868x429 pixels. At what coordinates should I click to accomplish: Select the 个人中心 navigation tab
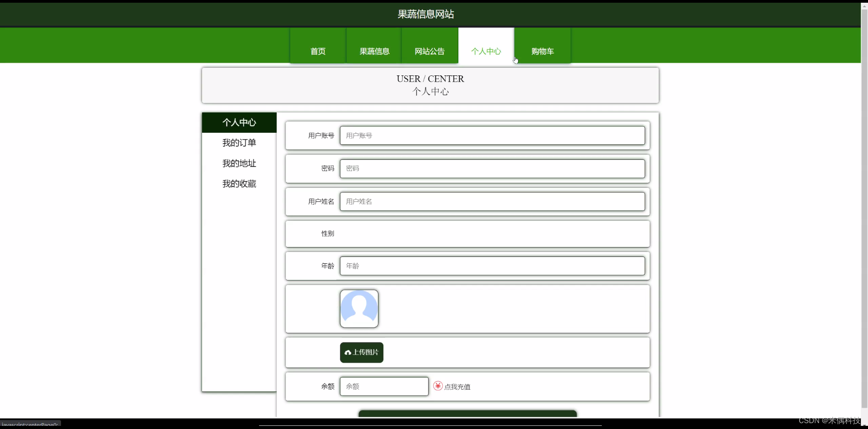tap(486, 51)
